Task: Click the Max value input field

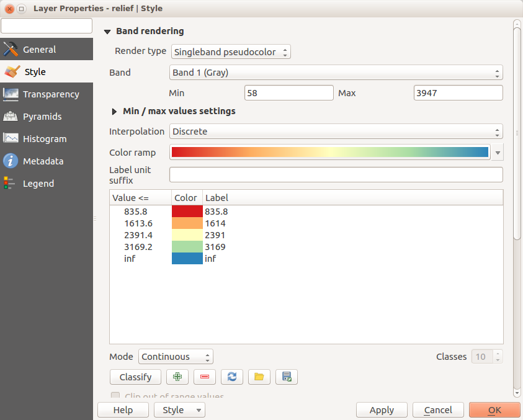Action: [458, 92]
